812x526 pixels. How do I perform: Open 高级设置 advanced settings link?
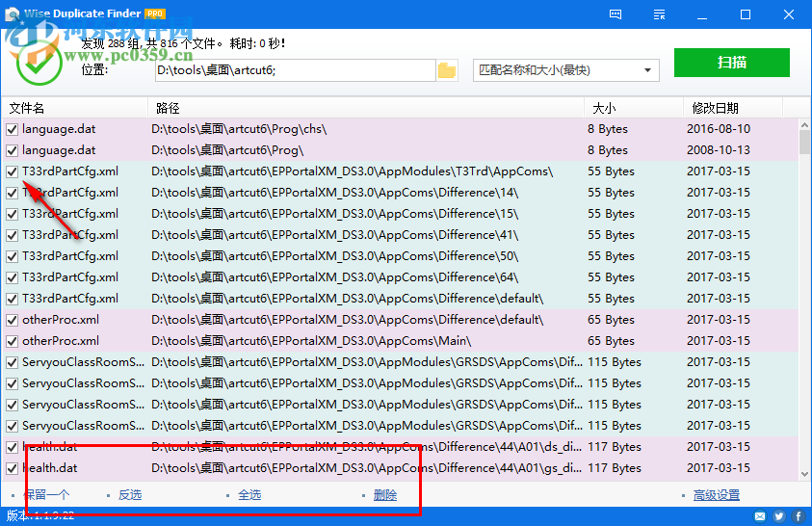717,495
